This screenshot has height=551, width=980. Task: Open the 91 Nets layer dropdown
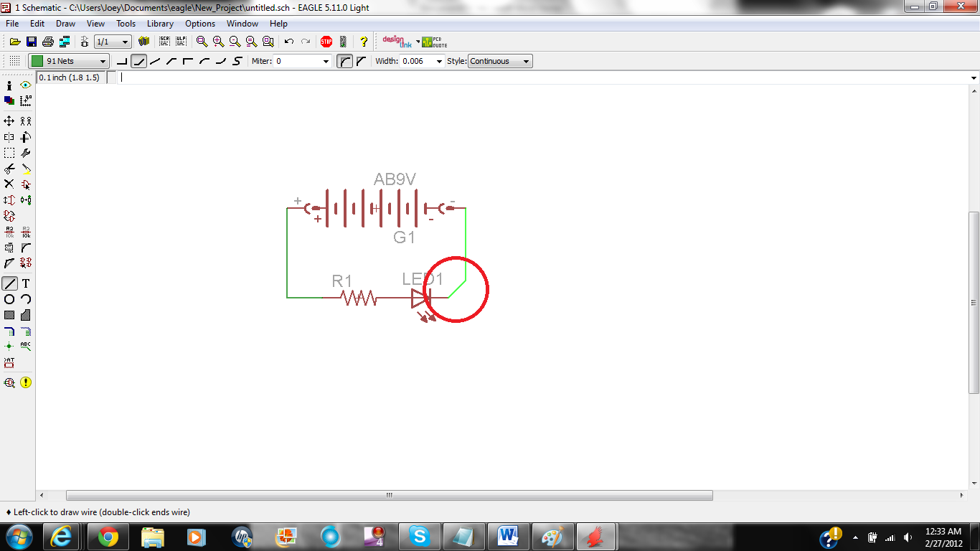(69, 61)
